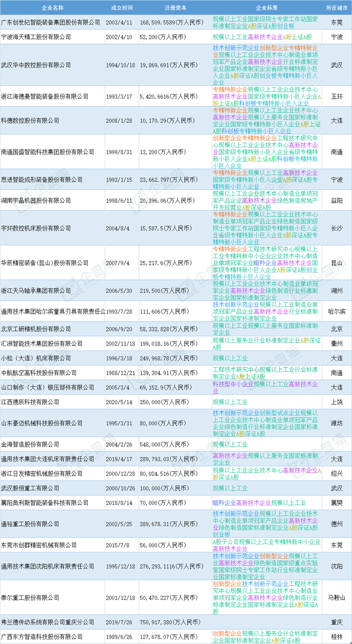
Task: Click city cell 绍兴
Action: (x=337, y=474)
